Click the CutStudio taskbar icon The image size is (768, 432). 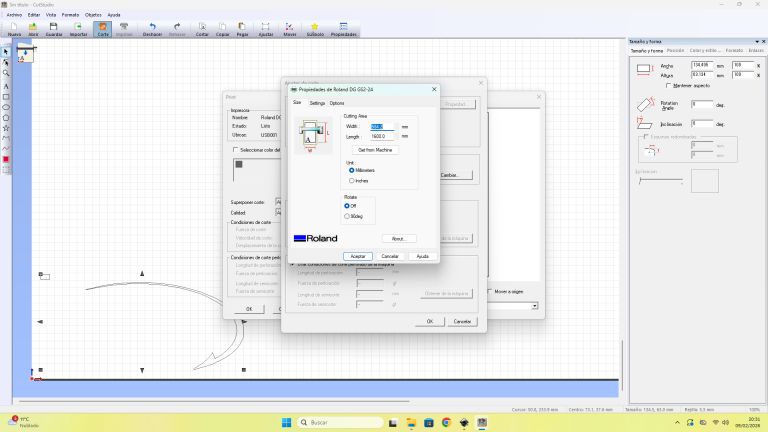(482, 422)
